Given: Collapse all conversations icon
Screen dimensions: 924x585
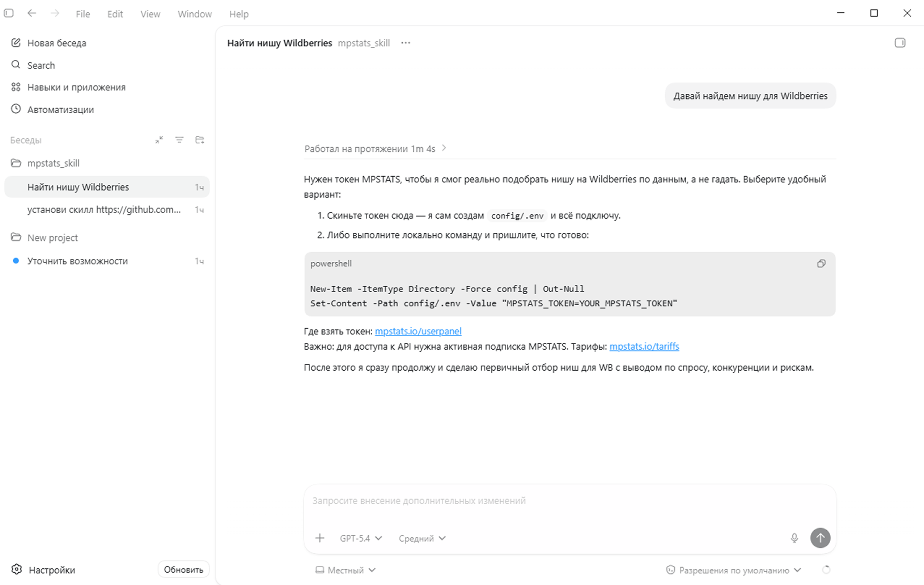Looking at the screenshot, I should 159,140.
